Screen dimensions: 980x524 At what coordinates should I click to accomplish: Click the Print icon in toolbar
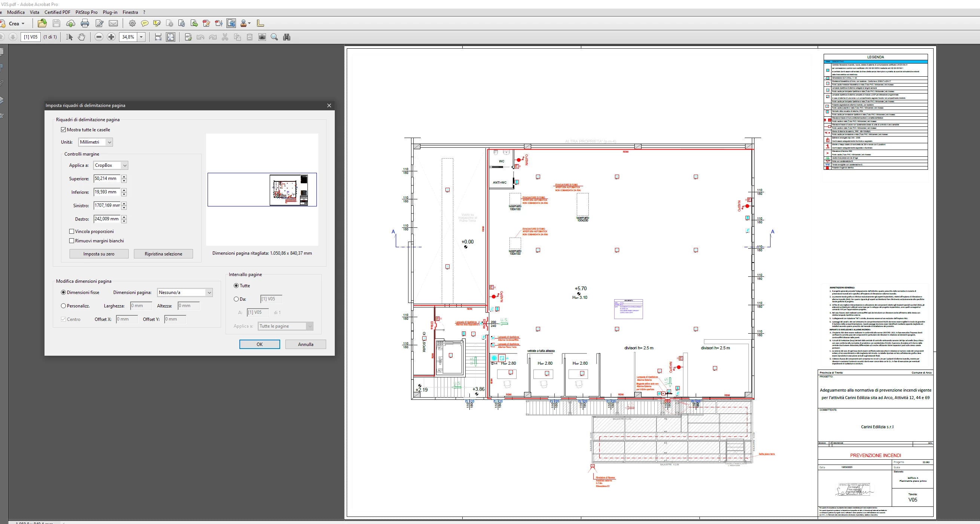(x=85, y=24)
